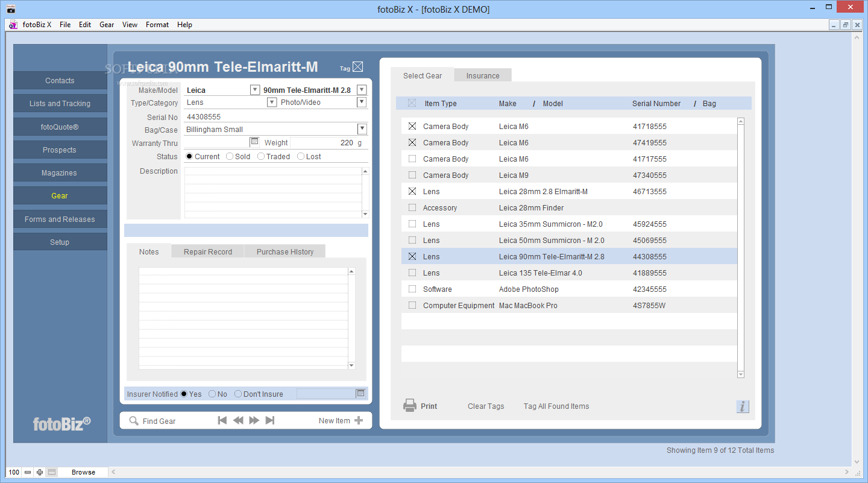Viewport: 868px width, 483px height.
Task: Select Don't Insure option
Action: coord(238,394)
